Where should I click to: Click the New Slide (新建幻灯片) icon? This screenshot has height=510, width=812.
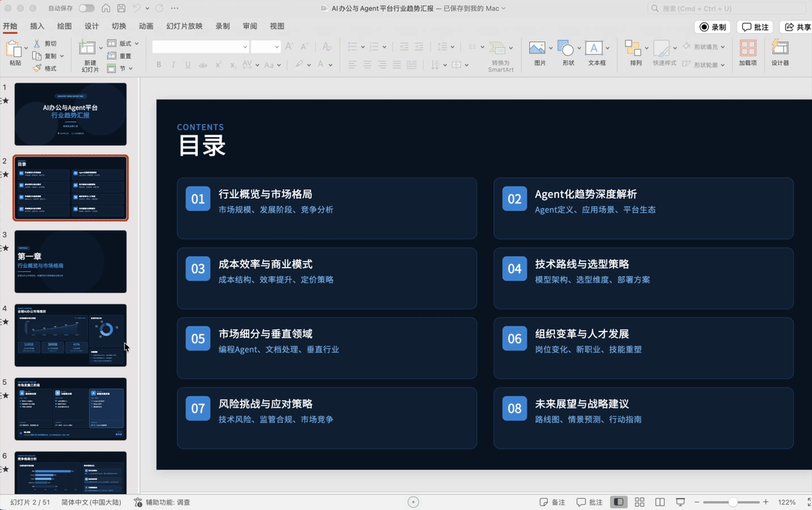point(86,48)
